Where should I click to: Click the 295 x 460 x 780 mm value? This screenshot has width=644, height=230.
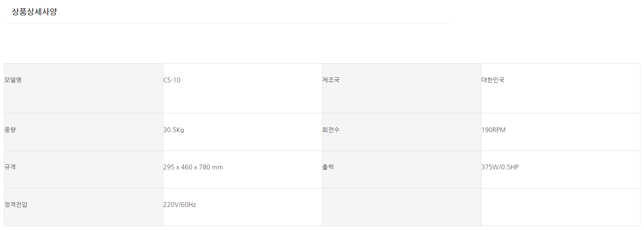193,167
